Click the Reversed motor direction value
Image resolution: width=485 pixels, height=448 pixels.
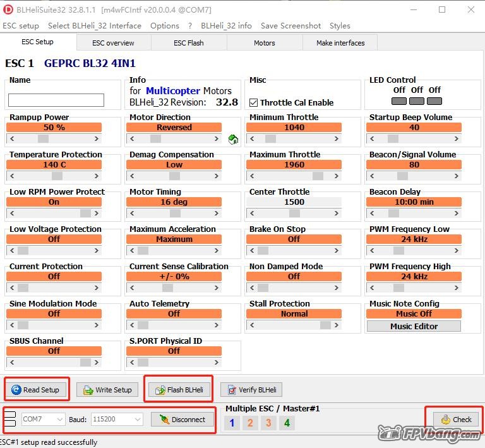tap(174, 128)
